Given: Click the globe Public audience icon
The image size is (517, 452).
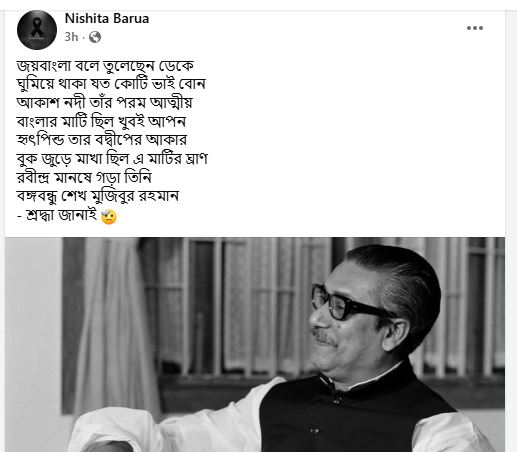Looking at the screenshot, I should (x=95, y=37).
